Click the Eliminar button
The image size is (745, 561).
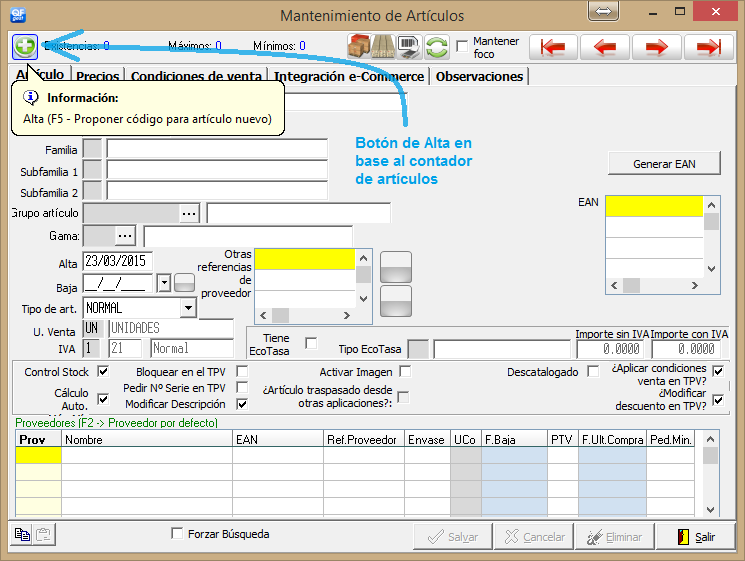(615, 537)
